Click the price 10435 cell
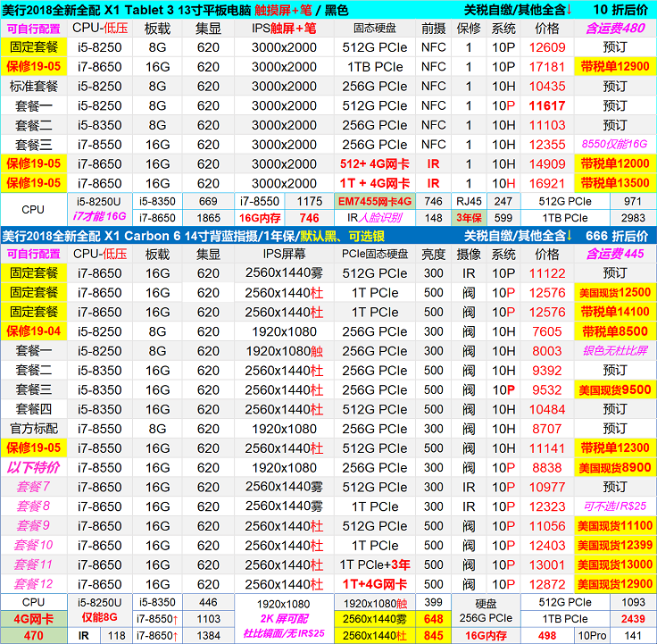The width and height of the screenshot is (657, 644). (x=547, y=86)
